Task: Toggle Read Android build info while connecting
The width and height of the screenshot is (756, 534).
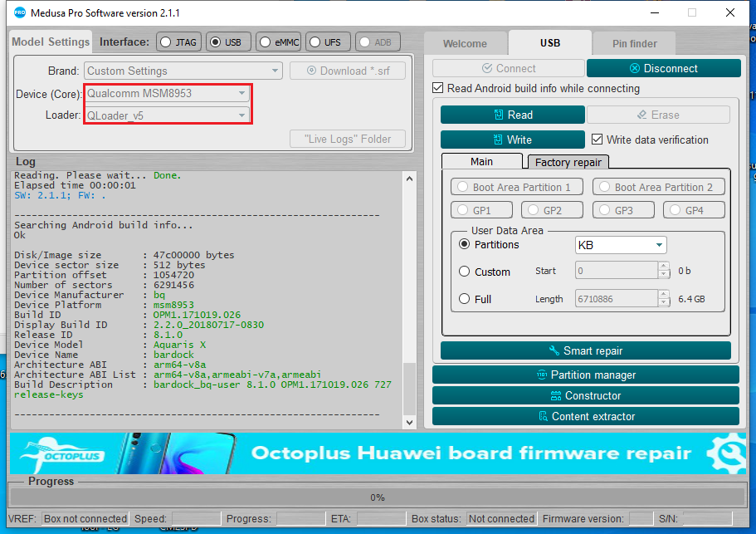Action: click(438, 88)
